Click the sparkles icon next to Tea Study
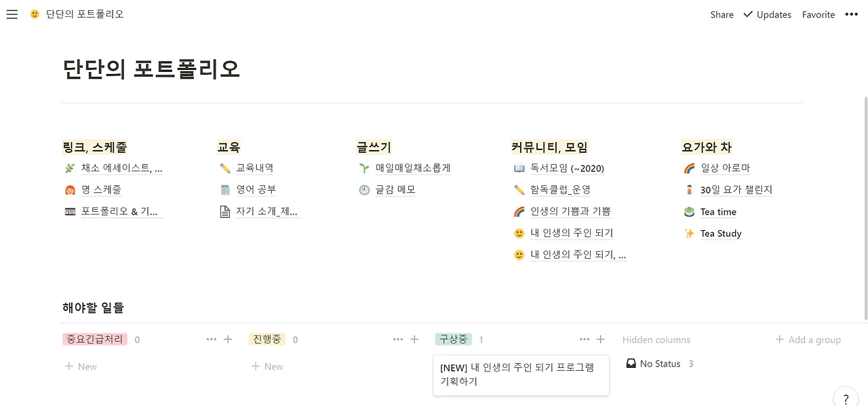868x406 pixels. click(688, 233)
